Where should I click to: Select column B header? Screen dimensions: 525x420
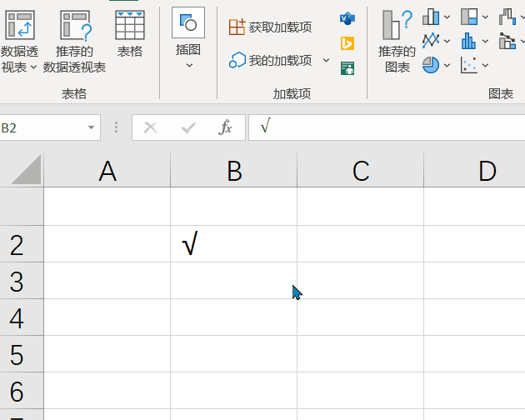click(233, 171)
